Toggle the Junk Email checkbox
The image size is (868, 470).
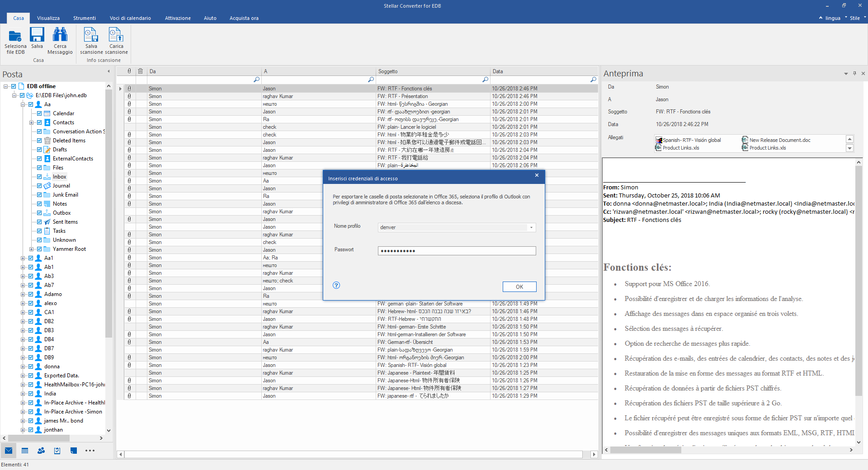[39, 195]
